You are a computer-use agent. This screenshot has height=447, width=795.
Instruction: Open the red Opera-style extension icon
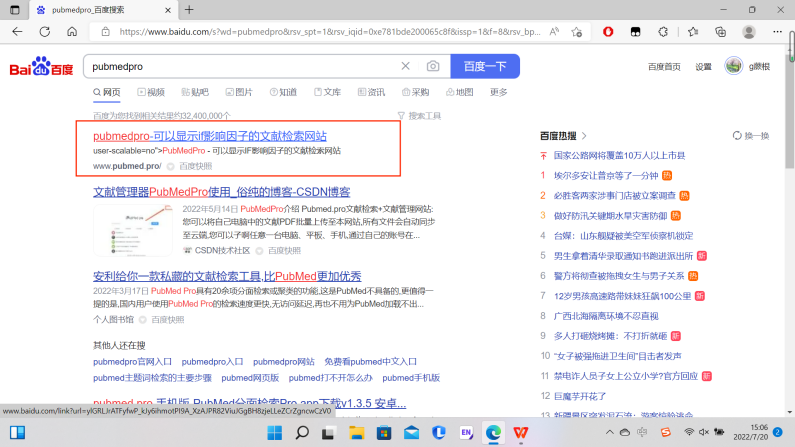click(608, 32)
